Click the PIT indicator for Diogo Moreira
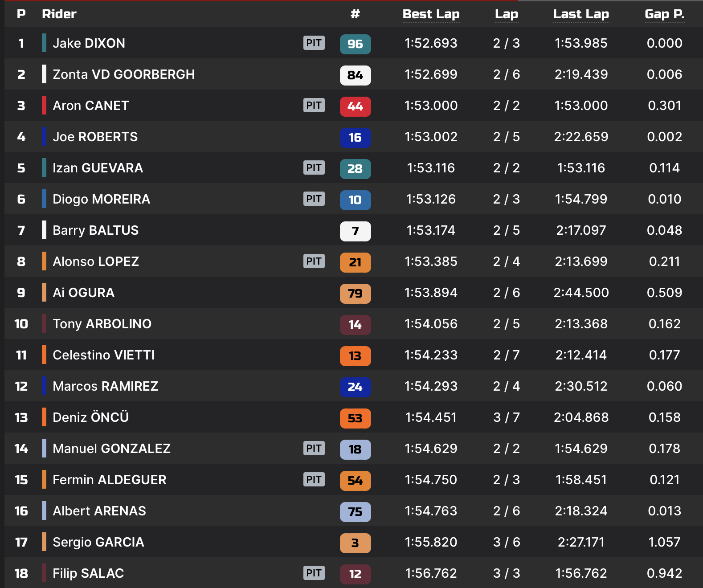The image size is (703, 588). pyautogui.click(x=314, y=199)
